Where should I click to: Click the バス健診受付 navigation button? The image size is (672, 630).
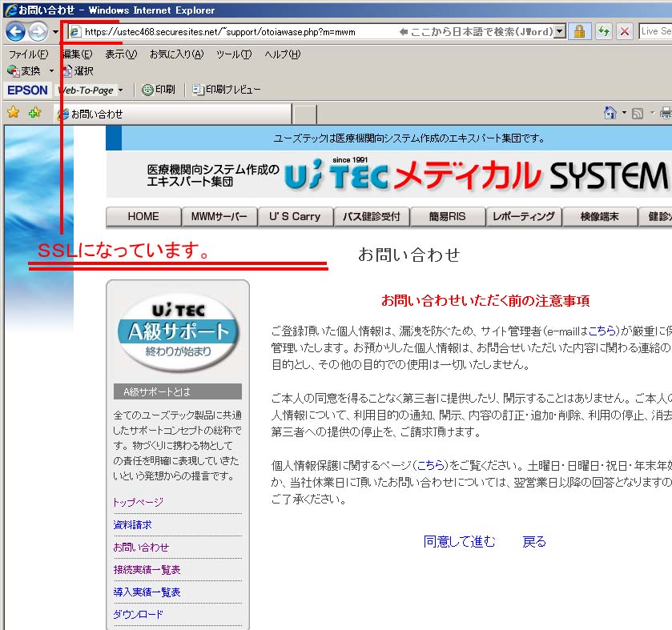pos(371,217)
